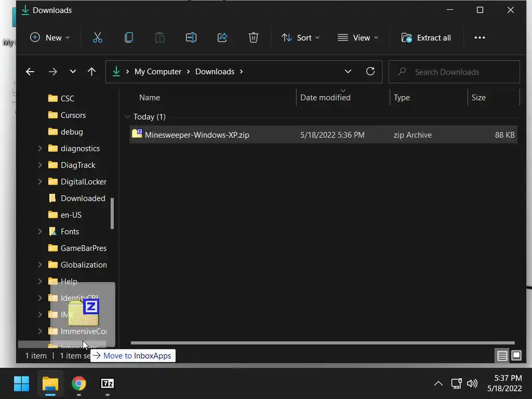The image size is (532, 399).
Task: Click the Paste clipboard icon
Action: coord(160,37)
